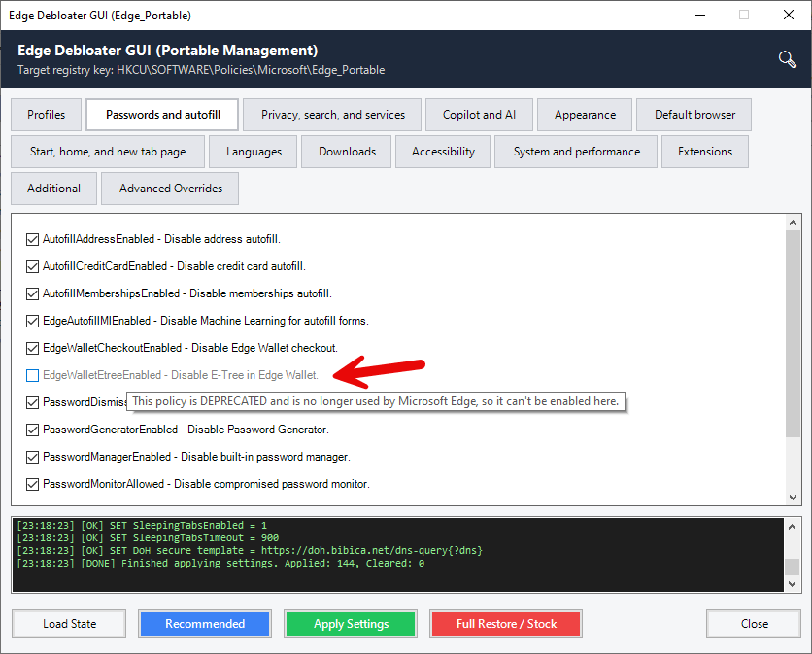Image resolution: width=812 pixels, height=654 pixels.
Task: Click Full Restore / Stock button
Action: pos(506,624)
